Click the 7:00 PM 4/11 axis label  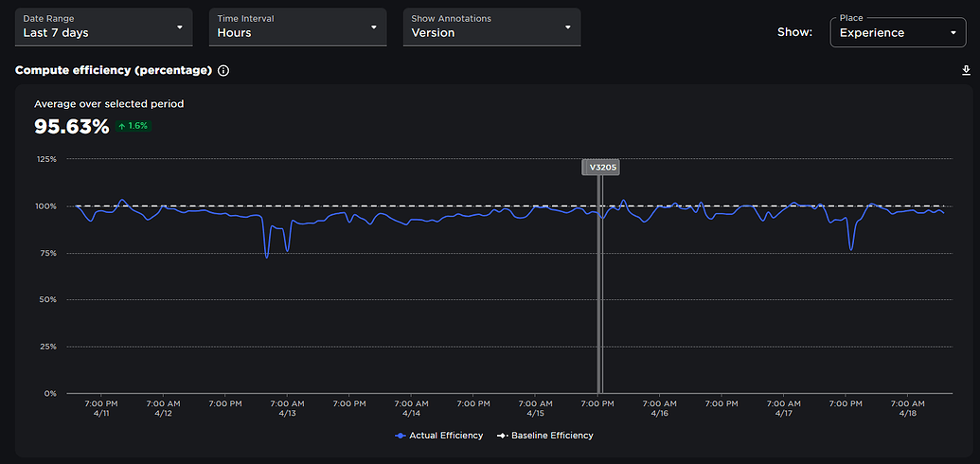(101, 408)
